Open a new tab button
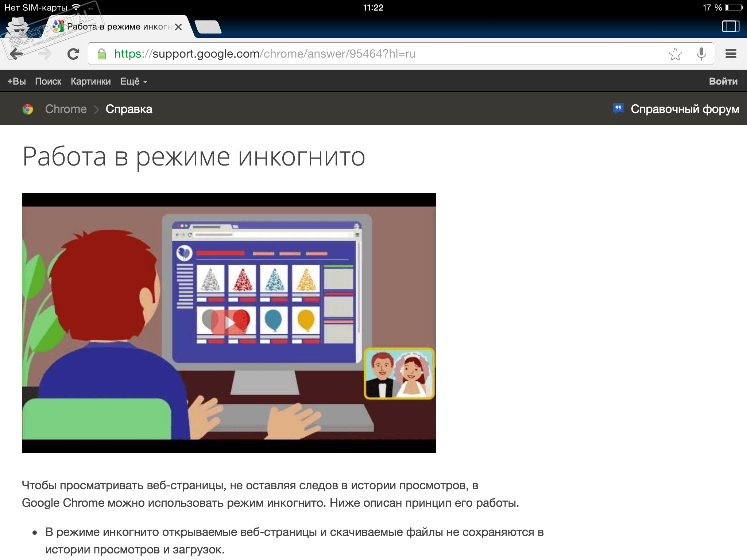This screenshot has height=560, width=747. tap(208, 27)
